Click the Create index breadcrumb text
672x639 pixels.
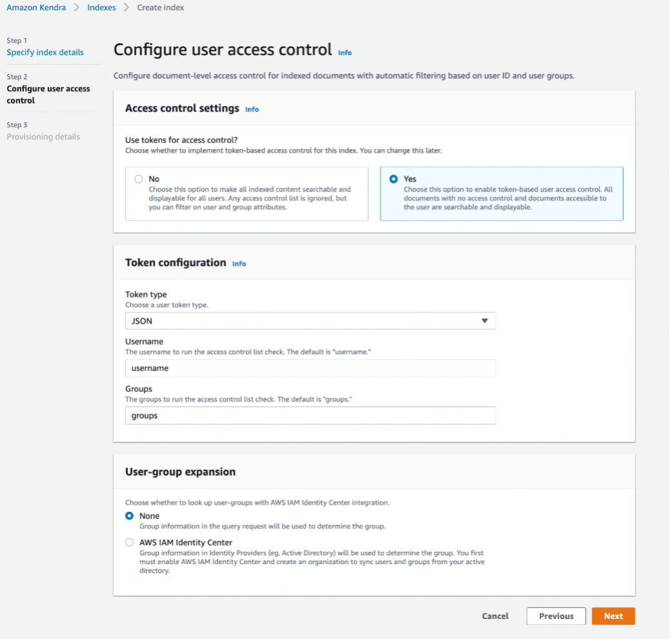click(161, 8)
